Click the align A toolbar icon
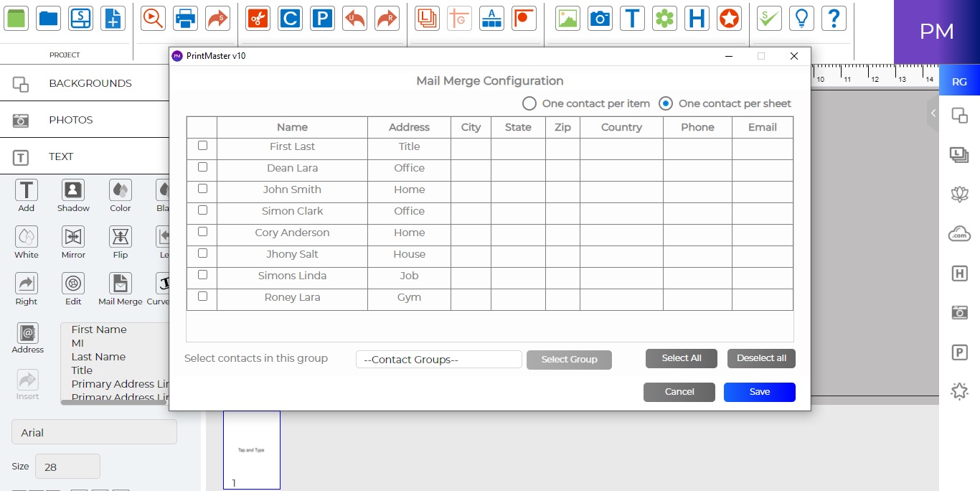The image size is (980, 491). (491, 19)
